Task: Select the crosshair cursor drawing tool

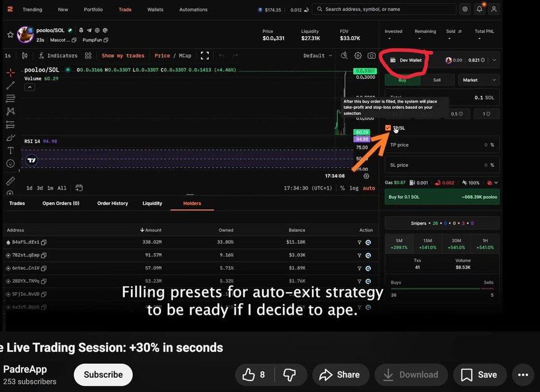Action: pos(10,73)
